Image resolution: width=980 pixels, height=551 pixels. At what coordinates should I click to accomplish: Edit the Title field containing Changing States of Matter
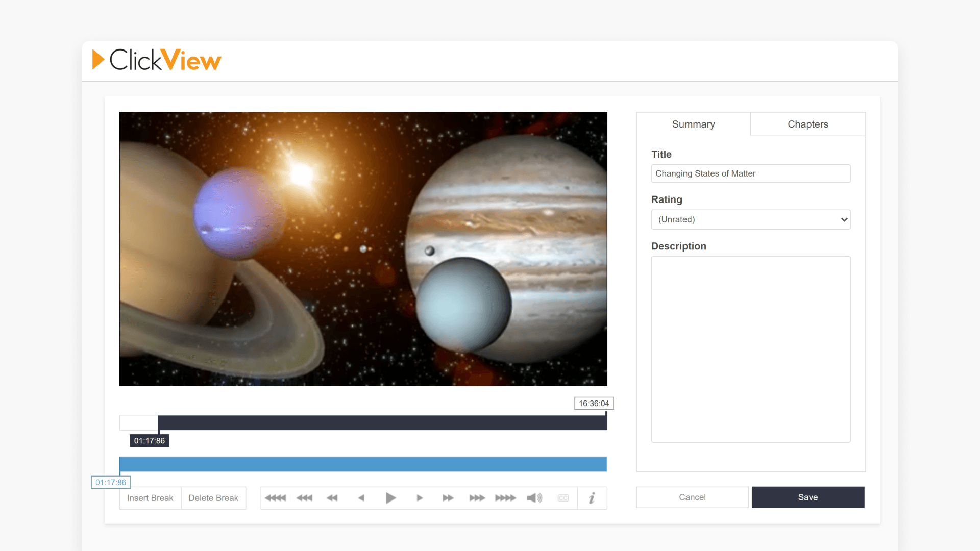pyautogui.click(x=750, y=173)
